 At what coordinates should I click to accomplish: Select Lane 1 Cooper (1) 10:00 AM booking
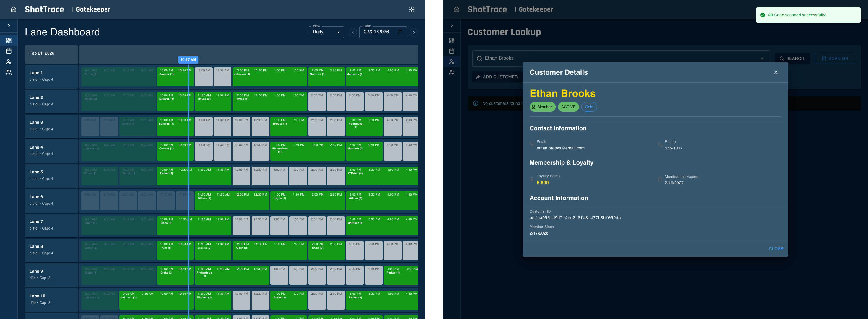175,77
